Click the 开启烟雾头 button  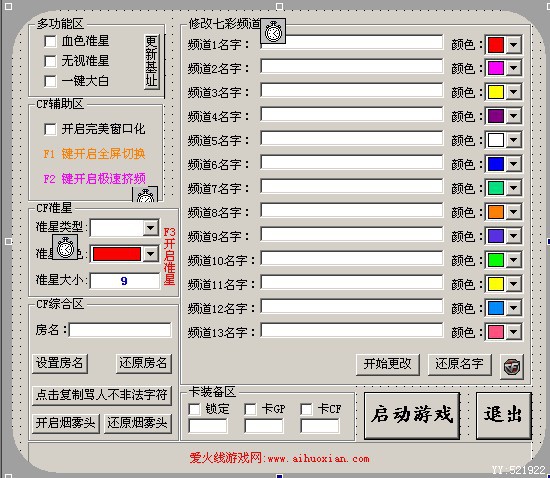pos(66,423)
